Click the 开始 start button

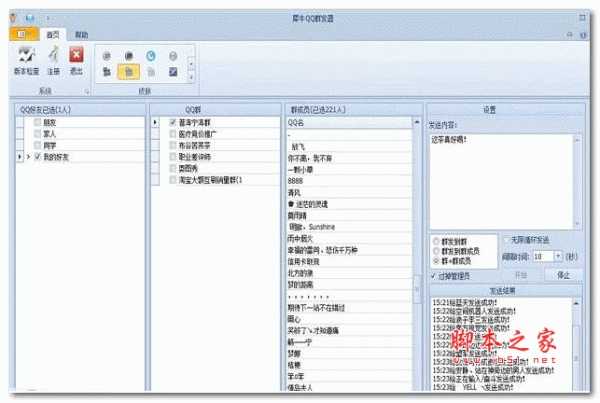521,275
